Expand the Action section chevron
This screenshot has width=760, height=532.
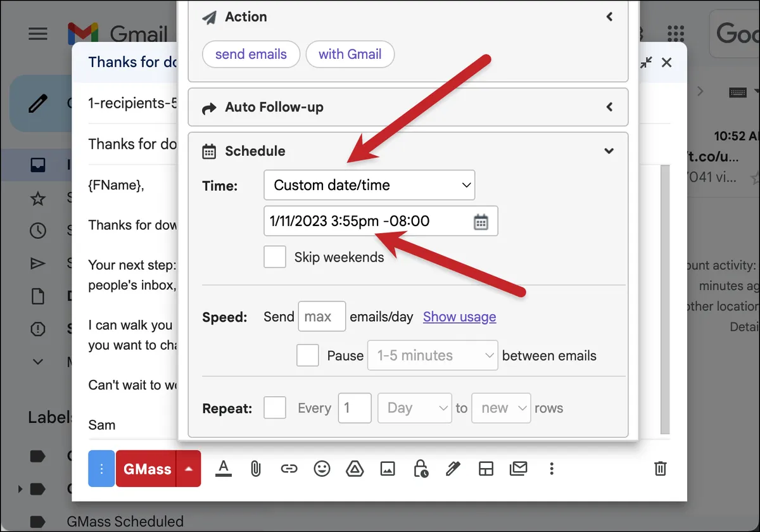click(609, 17)
